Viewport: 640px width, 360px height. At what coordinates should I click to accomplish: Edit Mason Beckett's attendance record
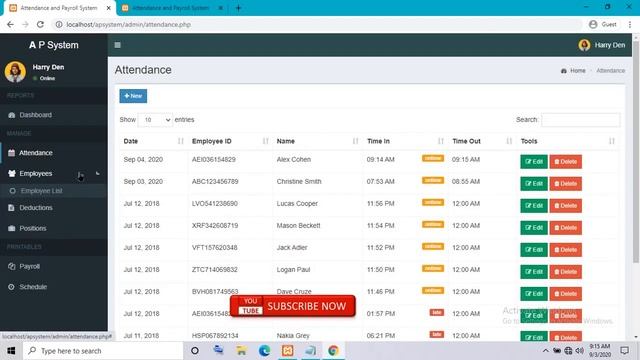pos(534,228)
